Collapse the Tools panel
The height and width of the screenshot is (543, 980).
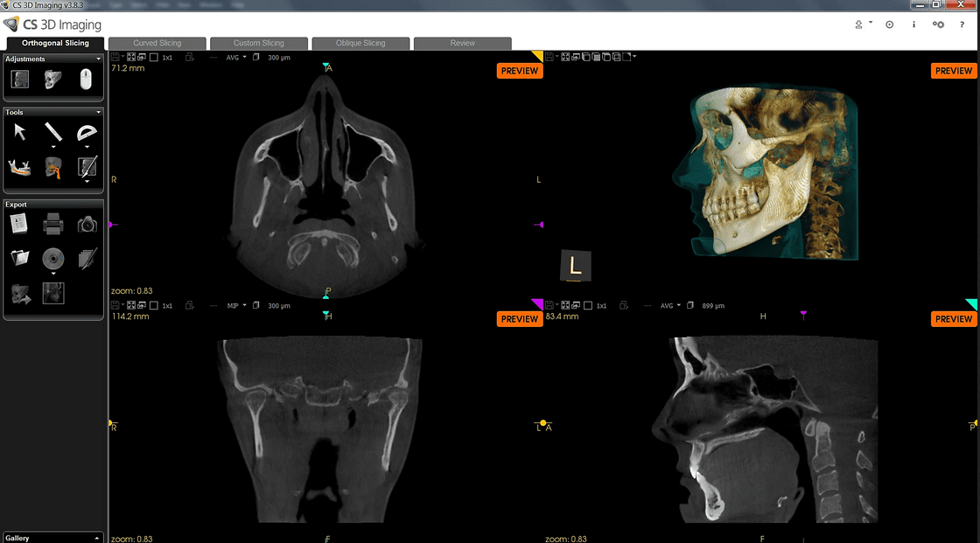99,112
